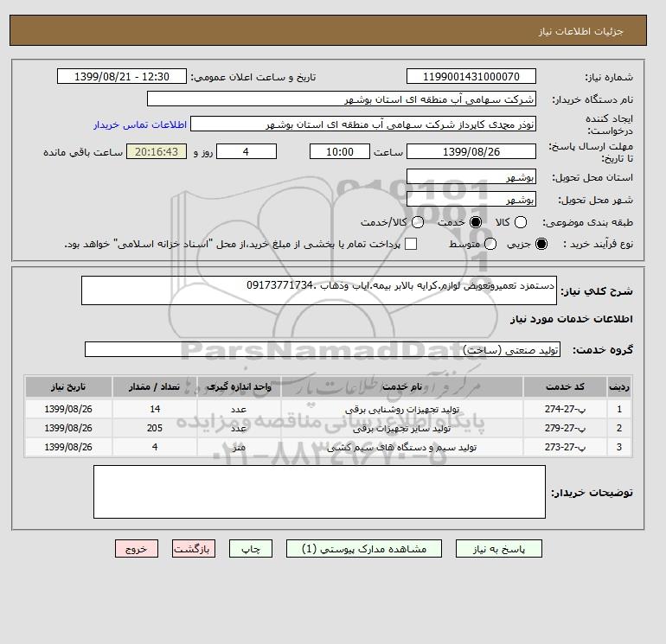
Task: Open مشاهده مدارک پیوستی (1) button
Action: coord(364,549)
